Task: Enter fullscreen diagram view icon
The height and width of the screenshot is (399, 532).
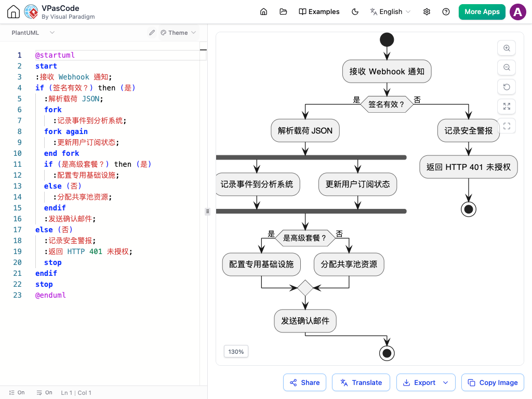Action: coord(507,126)
